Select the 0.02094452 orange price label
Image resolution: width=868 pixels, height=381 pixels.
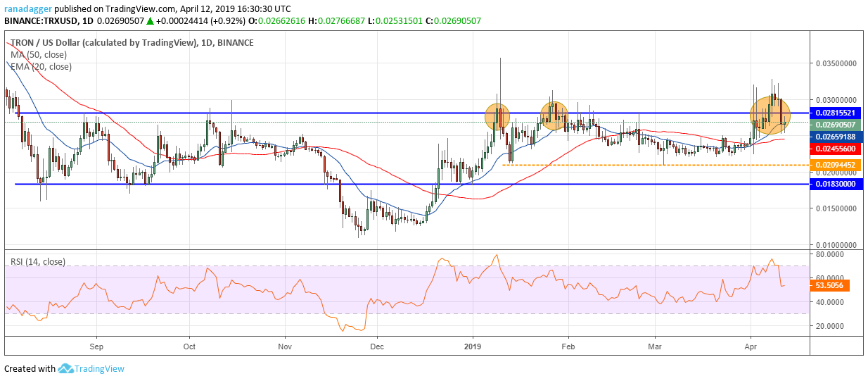[836, 165]
